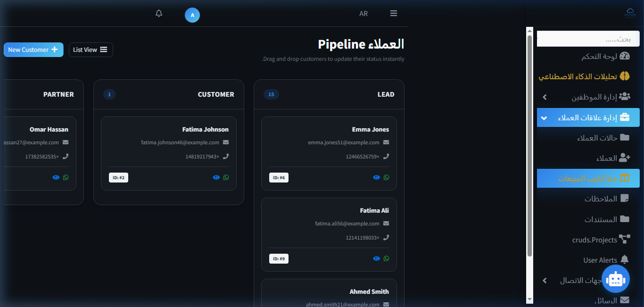This screenshot has height=307, width=644.
Task: View Emma Jones details with eye icon
Action: 377,177
